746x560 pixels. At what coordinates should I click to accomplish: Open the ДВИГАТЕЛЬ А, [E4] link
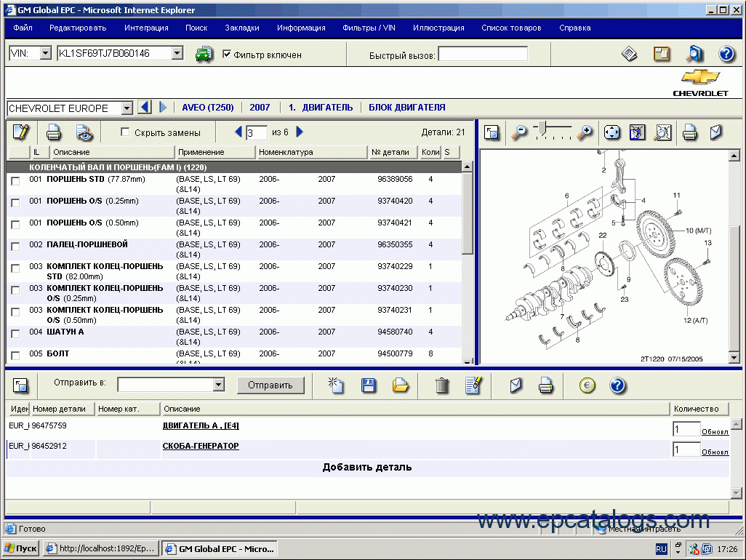click(201, 425)
